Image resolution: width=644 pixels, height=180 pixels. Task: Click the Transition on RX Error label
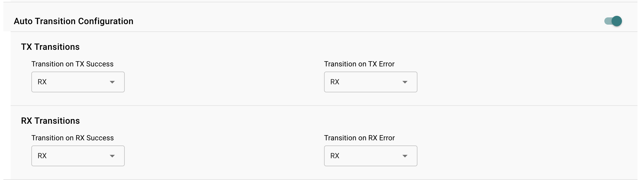(359, 138)
